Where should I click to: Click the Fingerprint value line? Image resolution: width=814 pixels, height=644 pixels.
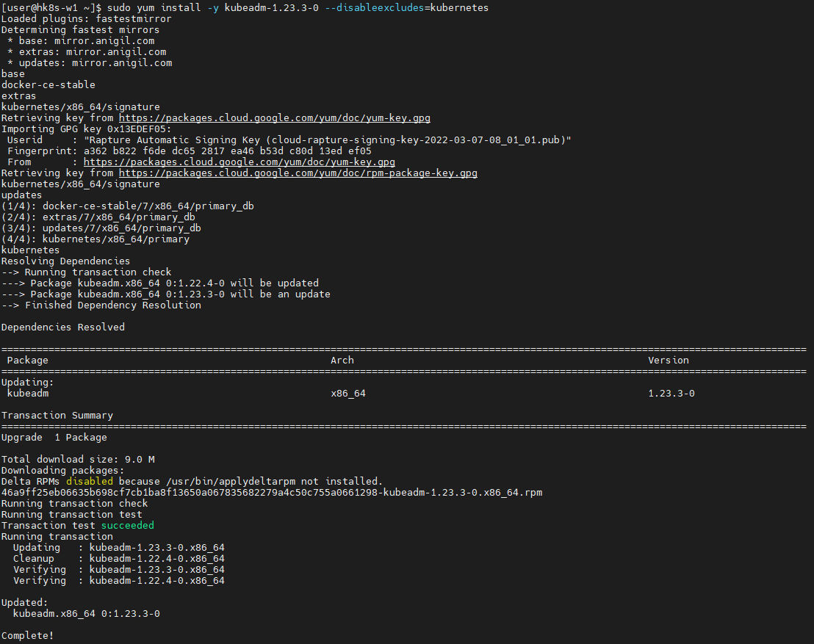228,151
